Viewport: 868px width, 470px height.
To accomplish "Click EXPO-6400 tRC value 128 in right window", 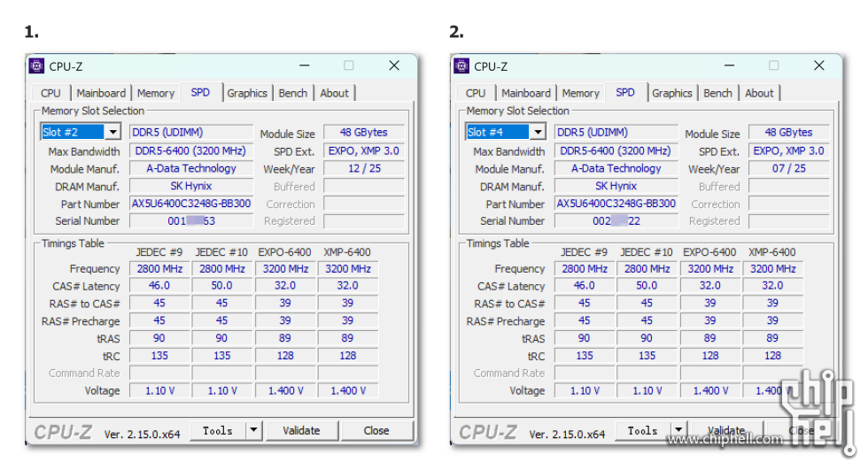I will pos(710,356).
